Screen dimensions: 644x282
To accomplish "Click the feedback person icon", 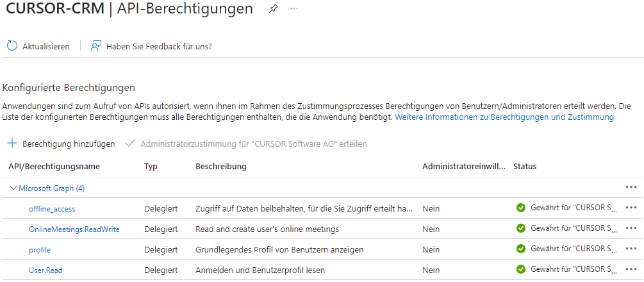I will [x=96, y=46].
